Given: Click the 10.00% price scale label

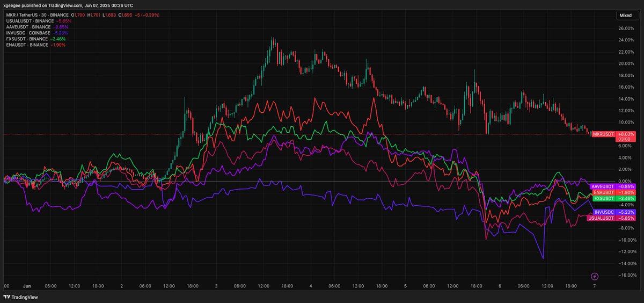Looking at the screenshot, I should point(625,122).
